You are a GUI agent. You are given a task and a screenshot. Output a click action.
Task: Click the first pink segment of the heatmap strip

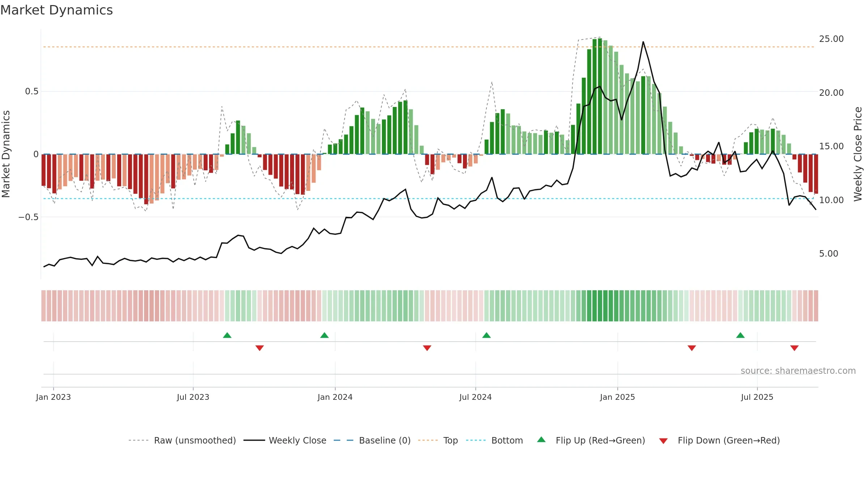pyautogui.click(x=43, y=306)
